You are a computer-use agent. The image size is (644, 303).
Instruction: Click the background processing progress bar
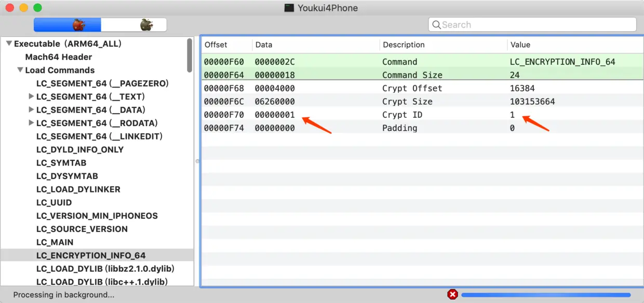[x=546, y=295]
